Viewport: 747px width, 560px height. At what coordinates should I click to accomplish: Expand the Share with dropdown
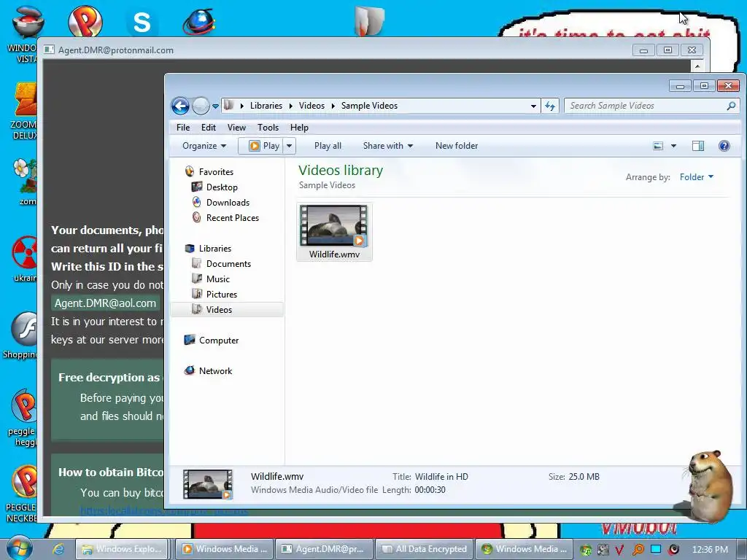[388, 146]
